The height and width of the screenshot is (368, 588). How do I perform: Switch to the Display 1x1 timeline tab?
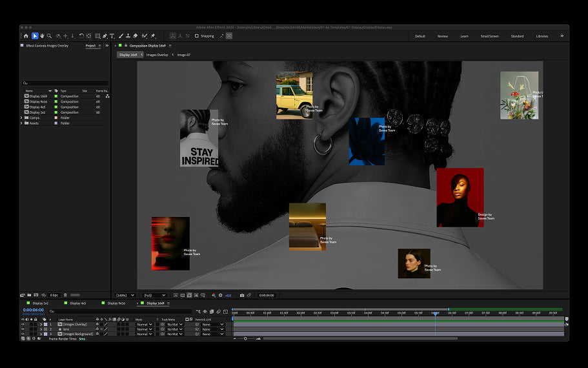pyautogui.click(x=40, y=303)
